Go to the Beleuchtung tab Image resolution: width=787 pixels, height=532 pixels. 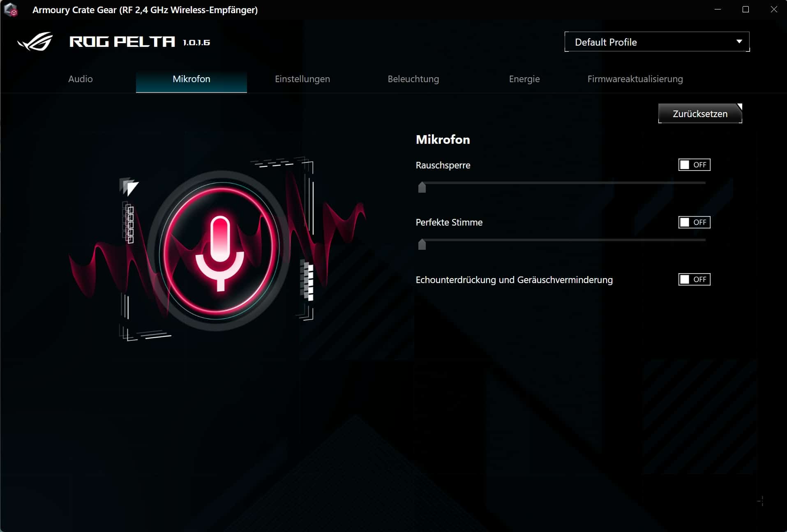coord(413,79)
